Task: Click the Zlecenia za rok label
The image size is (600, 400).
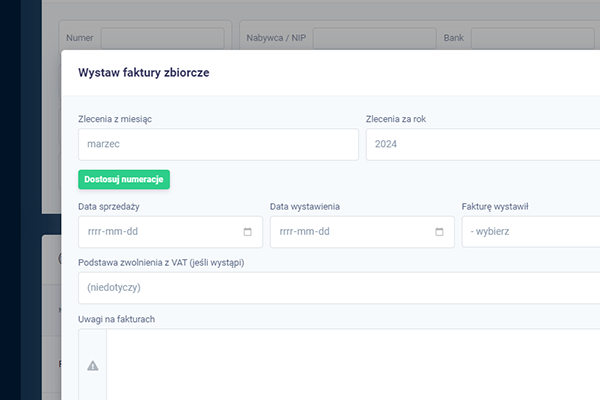Action: 396,119
